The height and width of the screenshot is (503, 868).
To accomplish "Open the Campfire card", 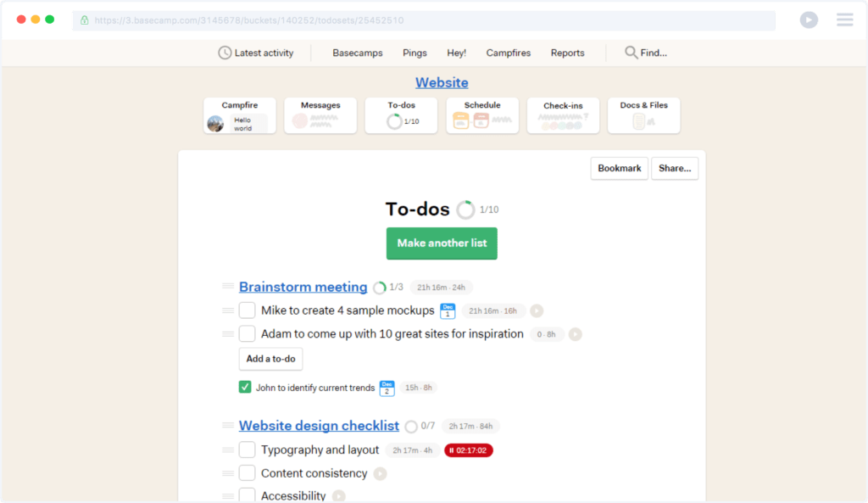I will tap(239, 115).
